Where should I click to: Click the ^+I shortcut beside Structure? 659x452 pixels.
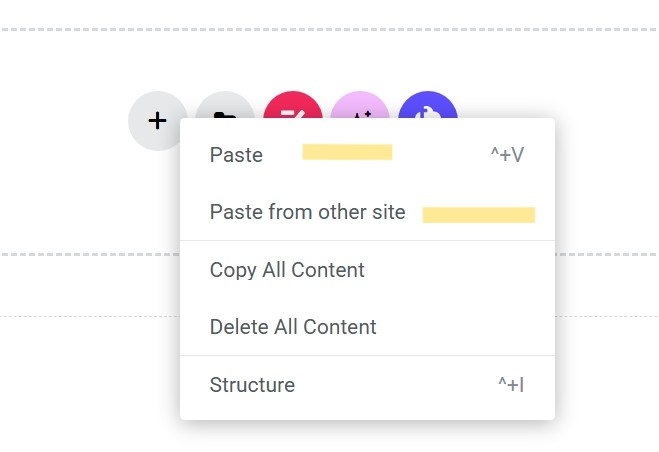click(511, 385)
